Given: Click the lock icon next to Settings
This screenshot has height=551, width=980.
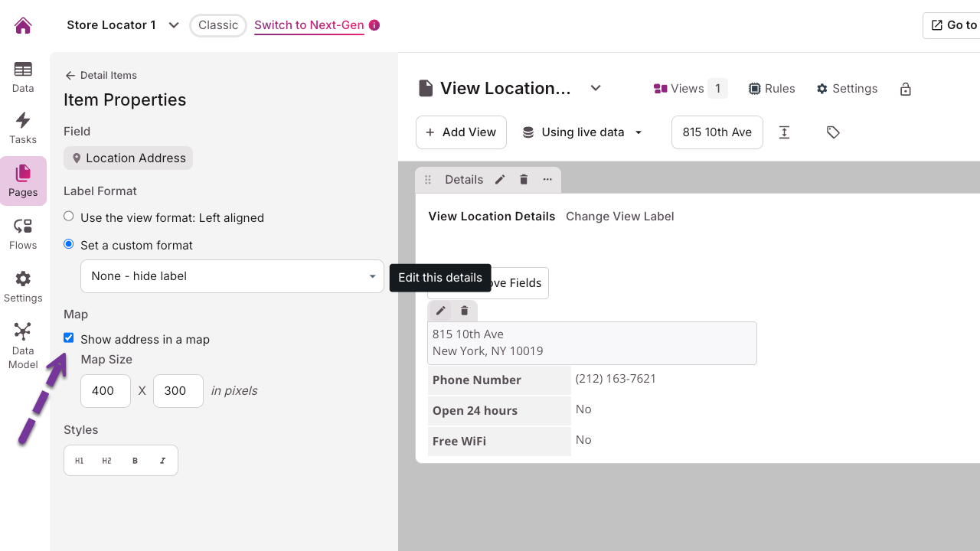Looking at the screenshot, I should [906, 90].
